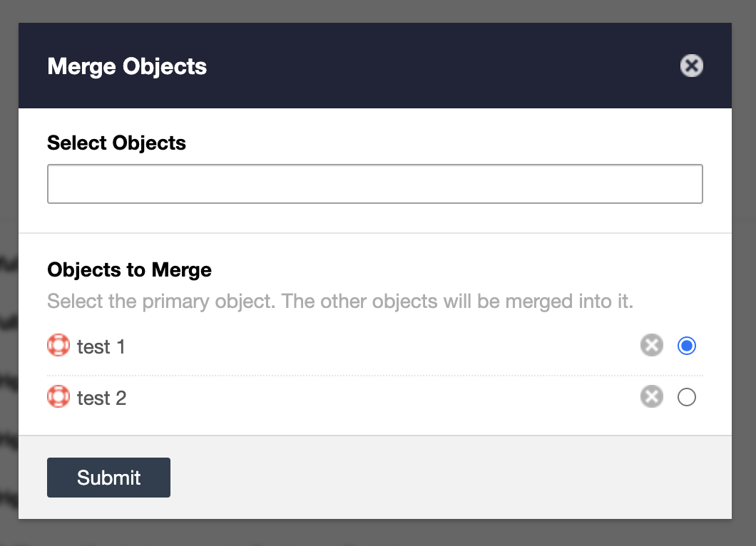This screenshot has height=546, width=756.
Task: Click the Select Objects search field
Action: point(375,184)
